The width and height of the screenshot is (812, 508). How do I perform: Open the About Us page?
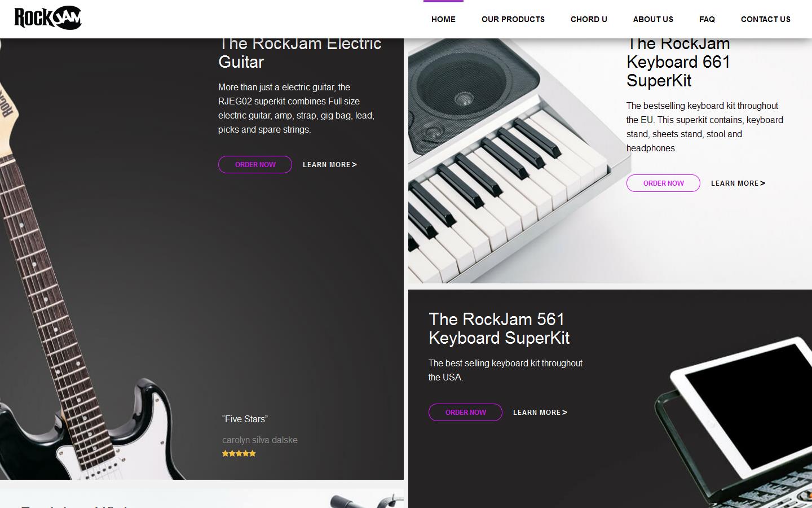pos(653,19)
